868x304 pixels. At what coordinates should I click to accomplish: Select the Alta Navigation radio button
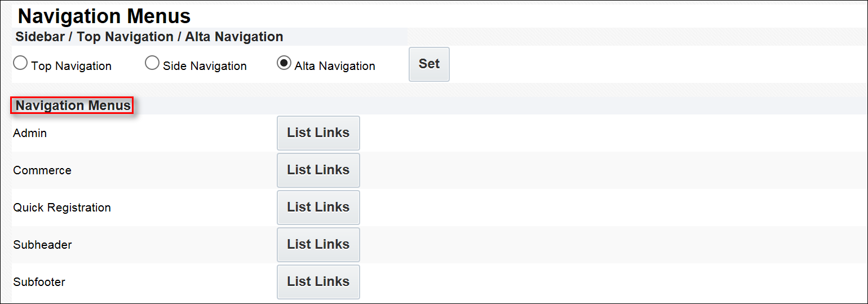pyautogui.click(x=284, y=64)
